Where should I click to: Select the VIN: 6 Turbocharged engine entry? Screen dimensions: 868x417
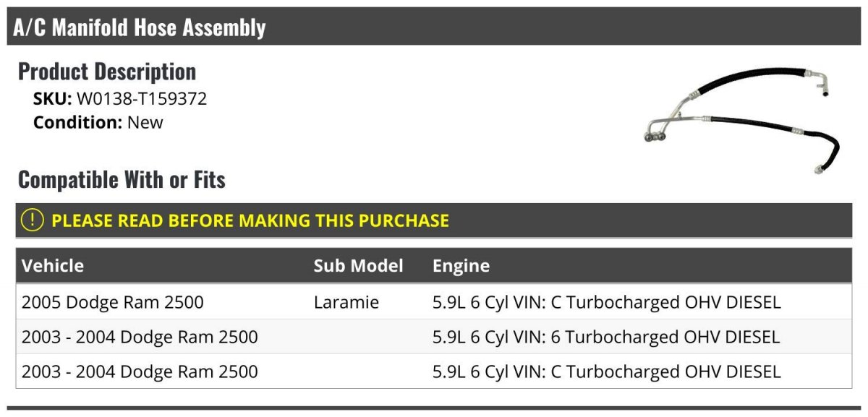click(x=606, y=337)
